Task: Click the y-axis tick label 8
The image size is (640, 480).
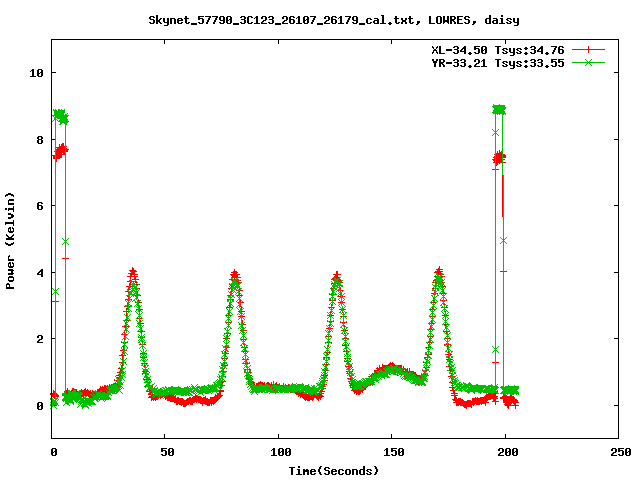Action: (40, 140)
